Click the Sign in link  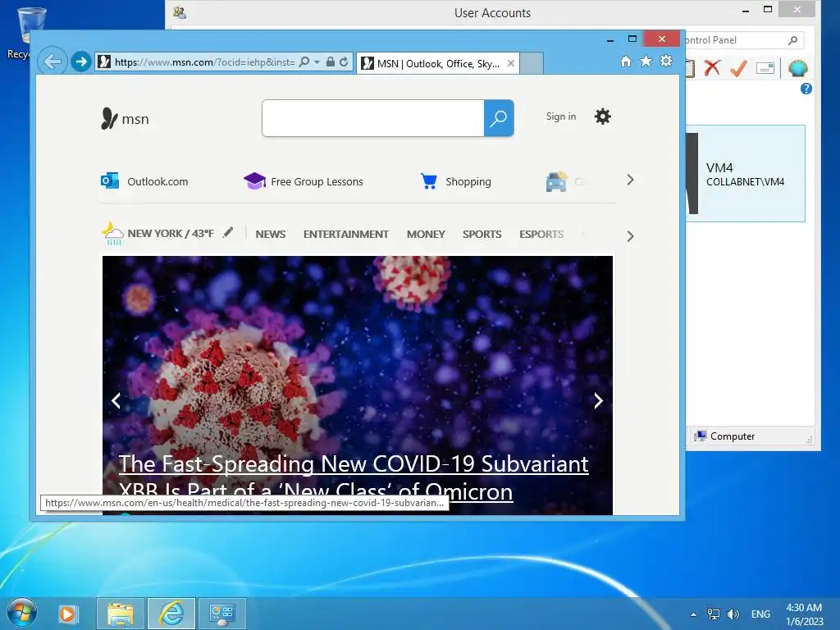[561, 116]
